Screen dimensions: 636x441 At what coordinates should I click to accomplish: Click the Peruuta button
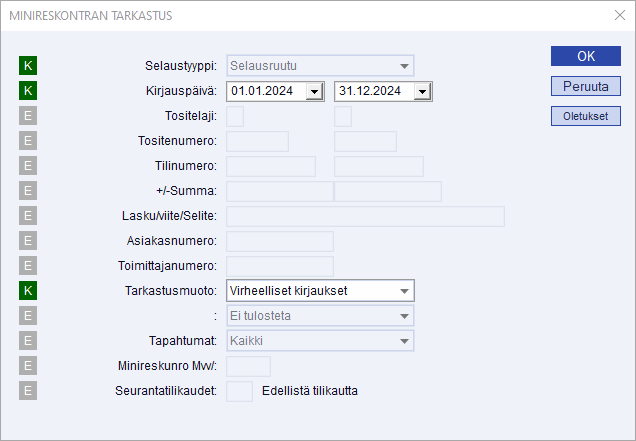585,87
